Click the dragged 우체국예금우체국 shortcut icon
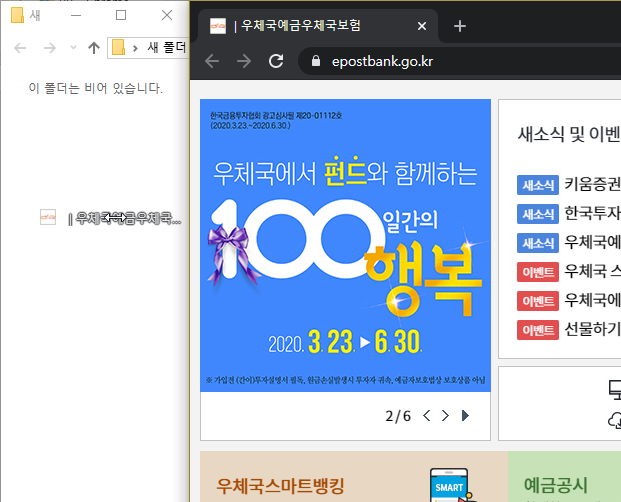621x502 pixels. 48,217
